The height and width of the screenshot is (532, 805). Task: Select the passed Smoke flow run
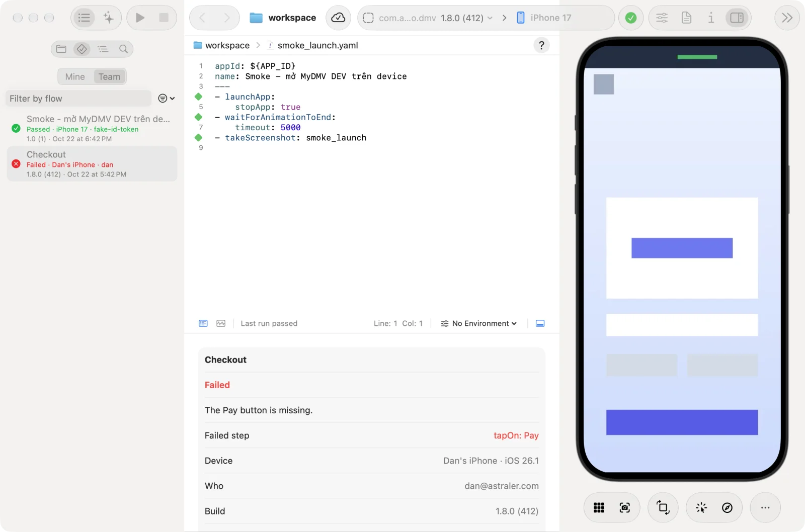click(92, 128)
